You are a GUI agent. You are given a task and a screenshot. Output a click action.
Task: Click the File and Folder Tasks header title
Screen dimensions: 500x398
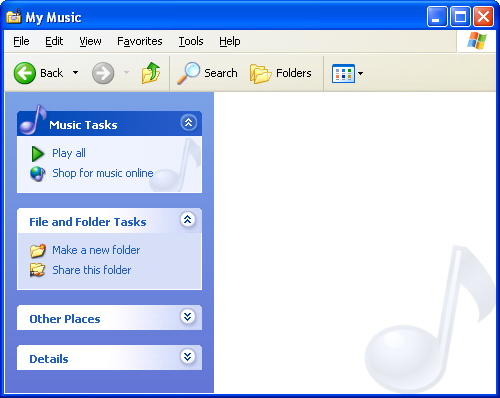coord(88,222)
